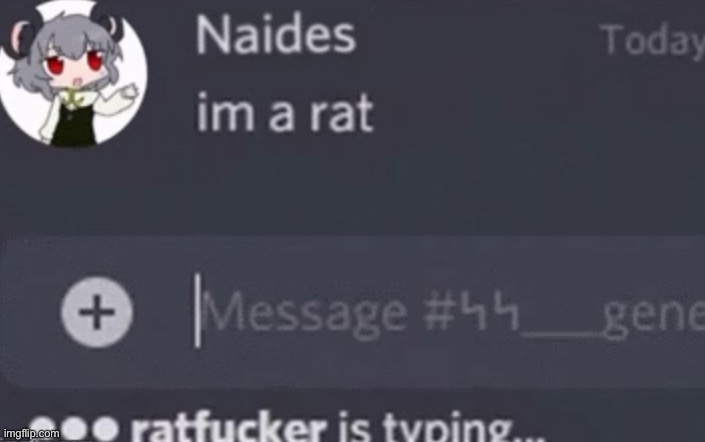The image size is (705, 442).
Task: Open Naides' mouse-girl avatar profile
Action: coord(73,73)
